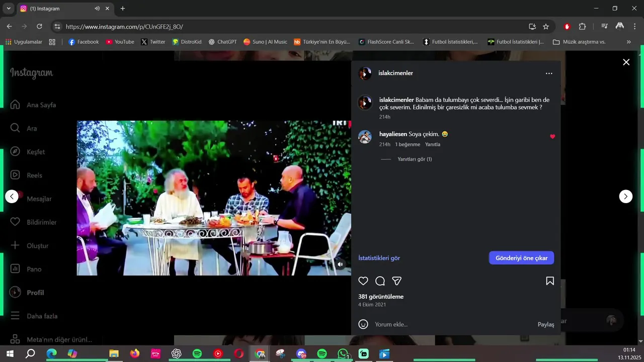Open Meta'nın diğer ürünleri menu

51,339
